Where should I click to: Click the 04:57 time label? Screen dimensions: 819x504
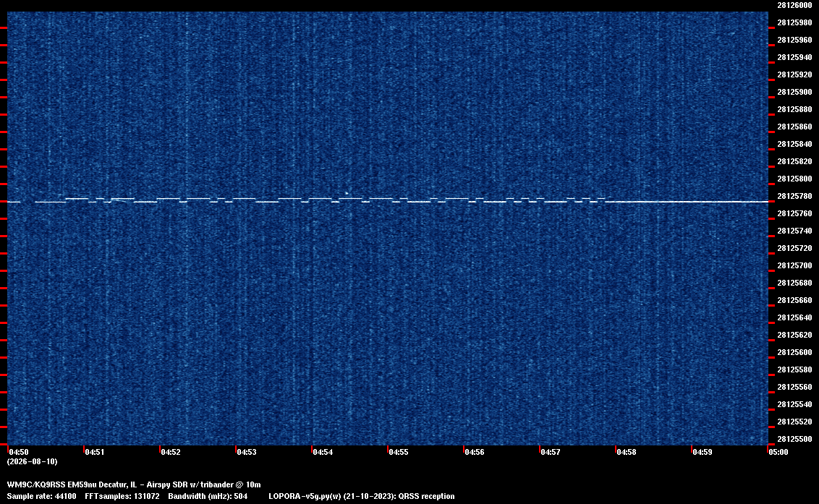click(551, 452)
